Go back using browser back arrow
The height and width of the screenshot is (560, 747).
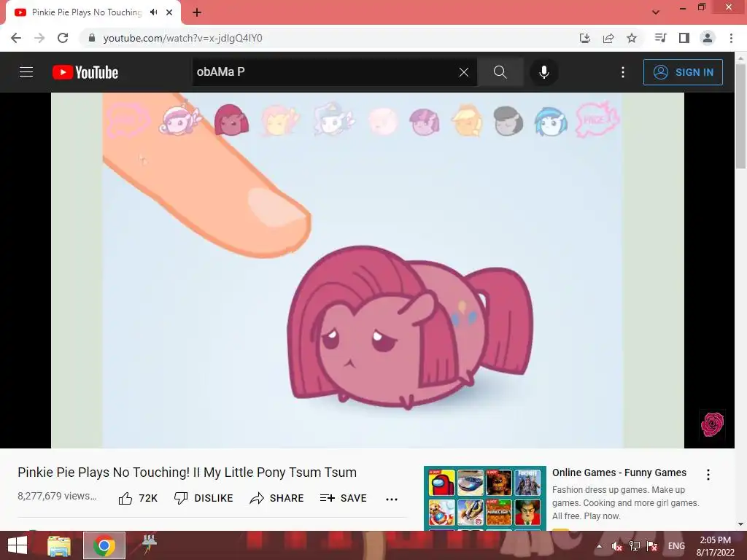[x=16, y=38]
